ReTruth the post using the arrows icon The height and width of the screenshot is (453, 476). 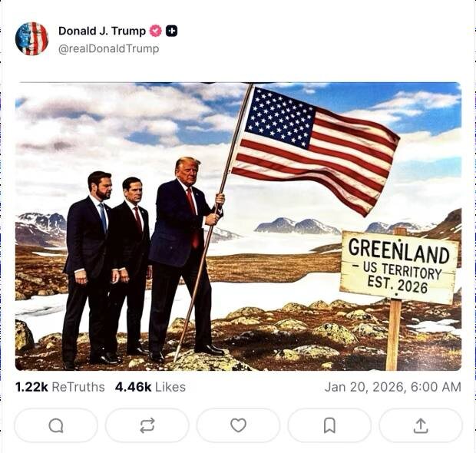pyautogui.click(x=147, y=425)
